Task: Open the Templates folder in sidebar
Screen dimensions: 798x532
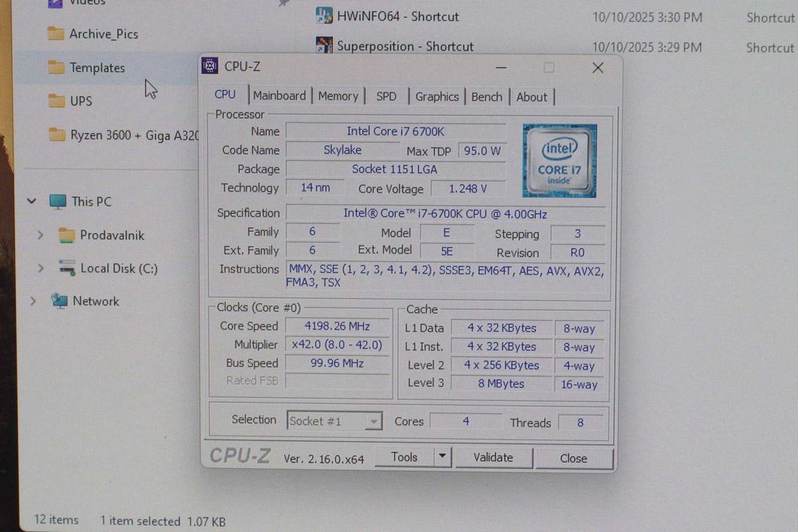Action: click(x=97, y=68)
